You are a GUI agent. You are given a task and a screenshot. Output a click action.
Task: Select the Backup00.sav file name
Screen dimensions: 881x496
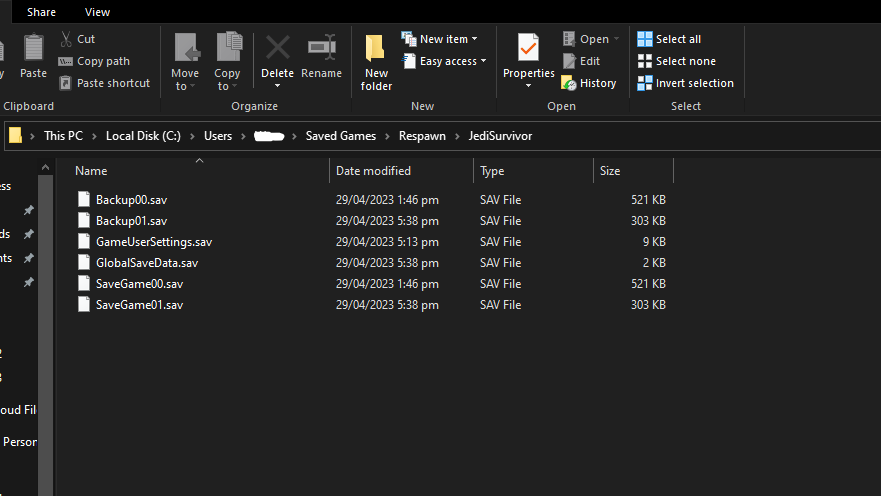click(x=131, y=199)
